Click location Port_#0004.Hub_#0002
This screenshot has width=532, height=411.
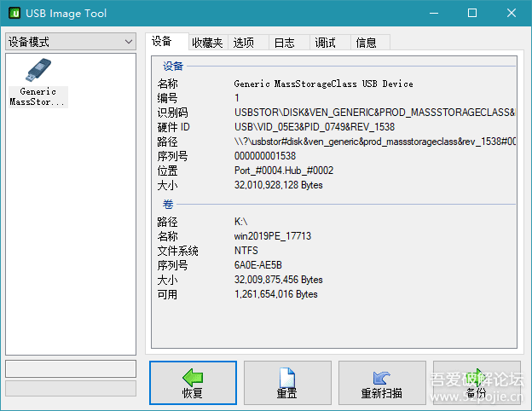[x=284, y=171]
